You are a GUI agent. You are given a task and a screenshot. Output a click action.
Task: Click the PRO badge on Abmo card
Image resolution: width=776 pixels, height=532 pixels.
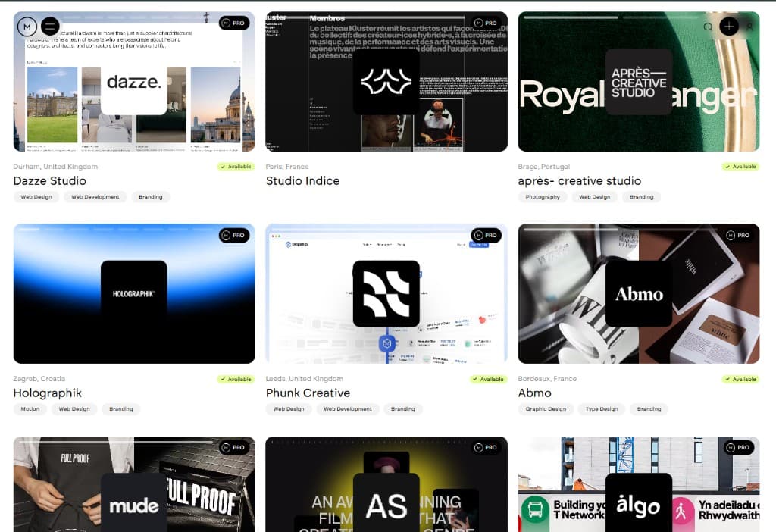pyautogui.click(x=738, y=236)
